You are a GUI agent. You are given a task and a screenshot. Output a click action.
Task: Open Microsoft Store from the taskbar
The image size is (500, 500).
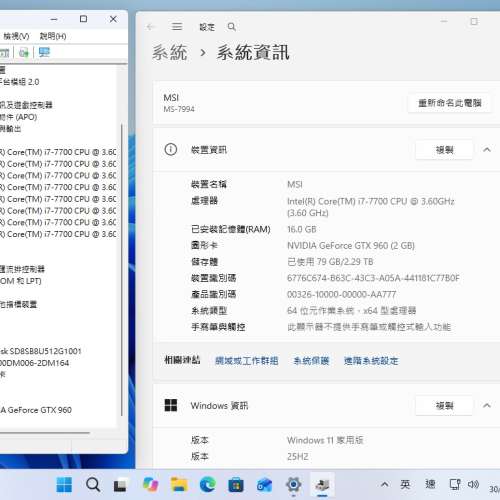tap(236, 485)
